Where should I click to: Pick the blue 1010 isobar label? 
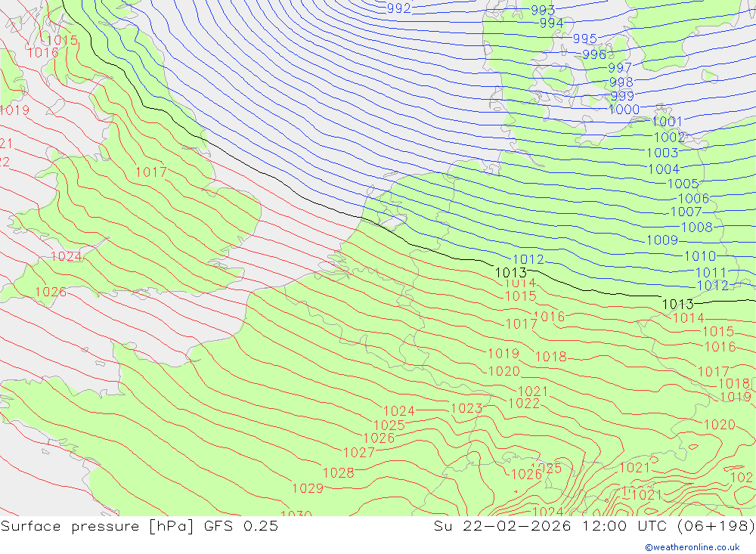(700, 256)
